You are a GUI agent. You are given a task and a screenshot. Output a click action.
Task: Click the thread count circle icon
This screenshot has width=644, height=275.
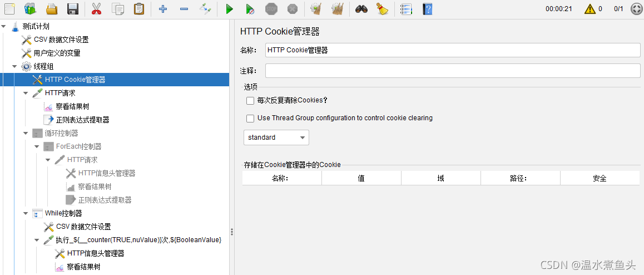click(x=636, y=9)
